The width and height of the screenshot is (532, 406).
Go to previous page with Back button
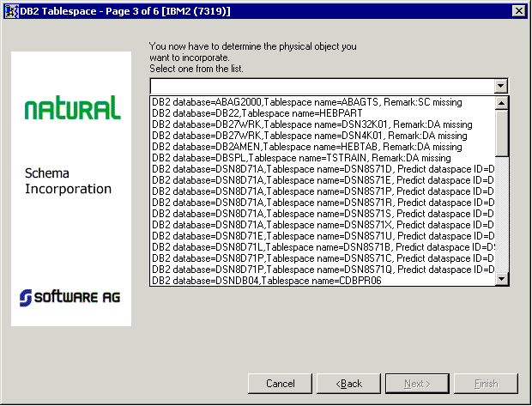click(x=348, y=383)
